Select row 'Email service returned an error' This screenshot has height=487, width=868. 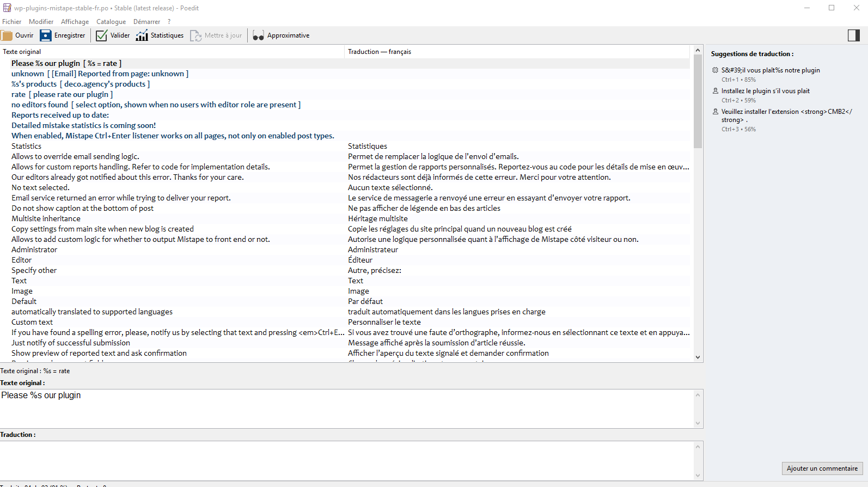click(x=346, y=198)
